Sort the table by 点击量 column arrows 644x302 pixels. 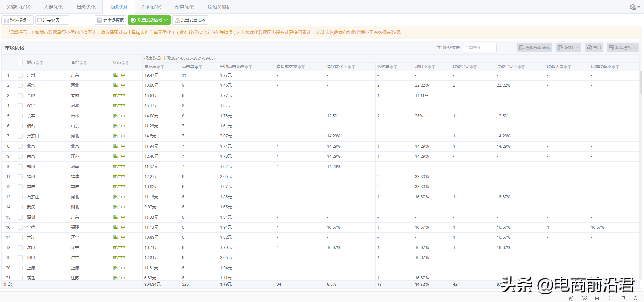tap(197, 67)
